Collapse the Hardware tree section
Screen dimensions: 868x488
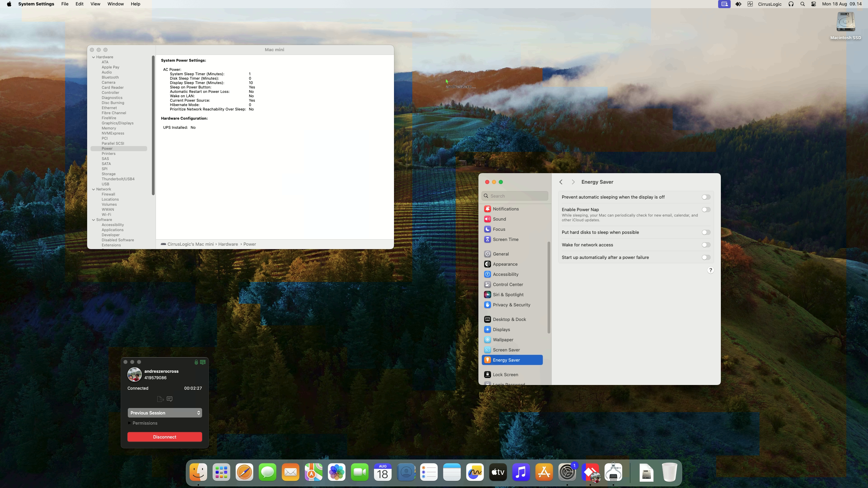tap(94, 57)
